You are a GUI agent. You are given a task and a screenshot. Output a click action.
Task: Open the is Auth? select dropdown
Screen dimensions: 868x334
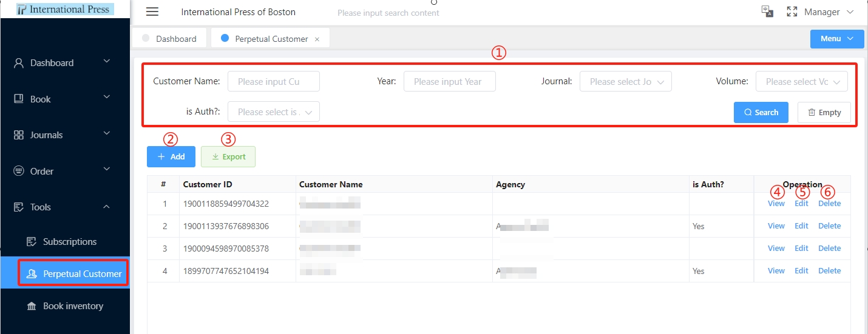tap(273, 112)
